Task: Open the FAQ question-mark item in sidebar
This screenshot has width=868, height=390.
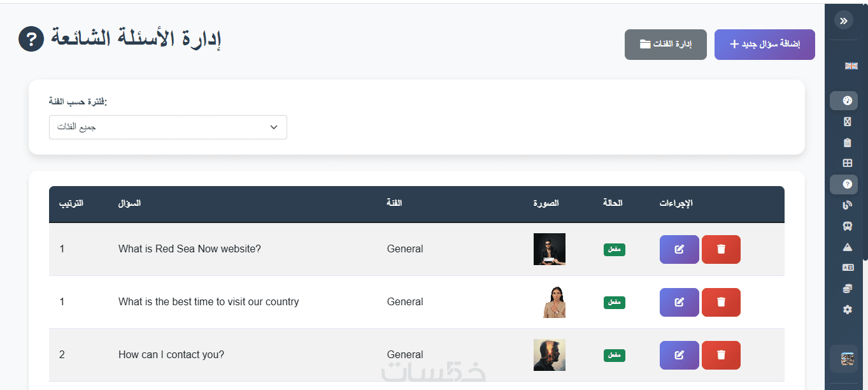Action: coord(846,184)
